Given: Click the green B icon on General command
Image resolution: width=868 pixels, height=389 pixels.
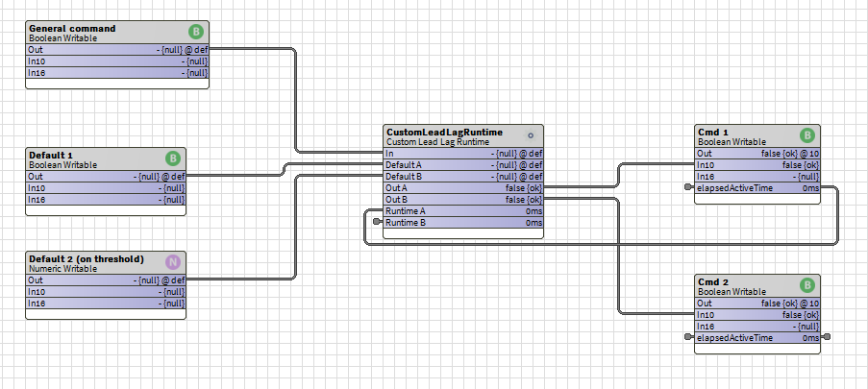Looking at the screenshot, I should tap(196, 32).
